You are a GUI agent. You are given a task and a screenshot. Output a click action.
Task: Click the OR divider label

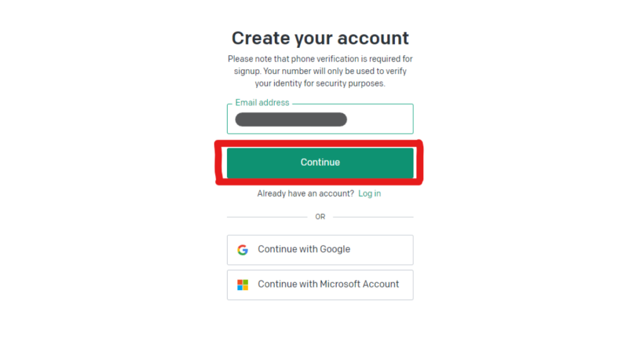click(320, 217)
